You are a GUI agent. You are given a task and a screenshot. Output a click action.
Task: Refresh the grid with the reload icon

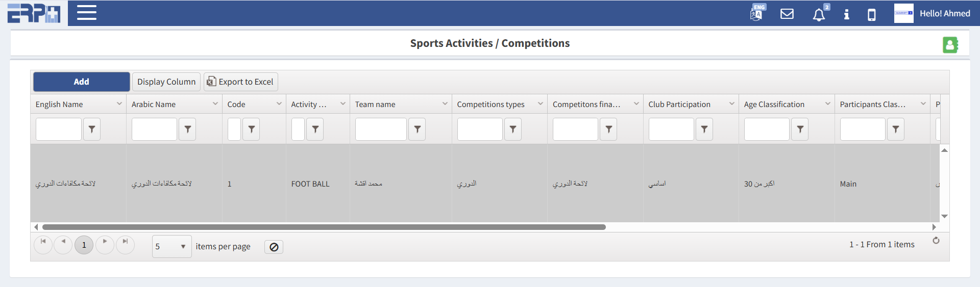coord(936,241)
